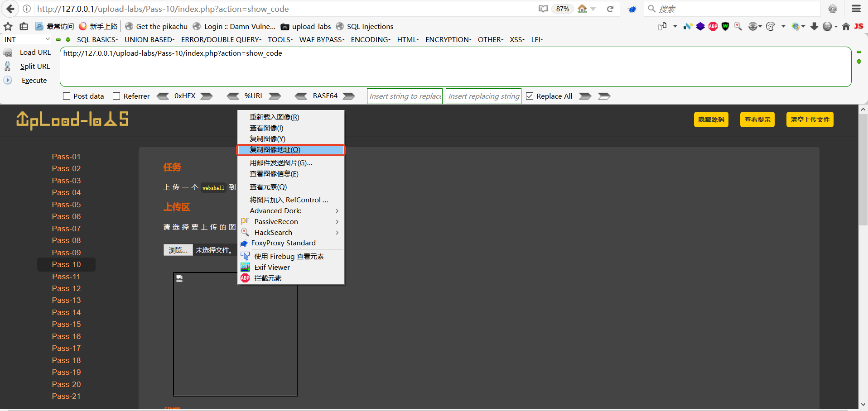The height and width of the screenshot is (411, 868).
Task: Click the broken image icon in upload preview
Action: click(x=179, y=278)
